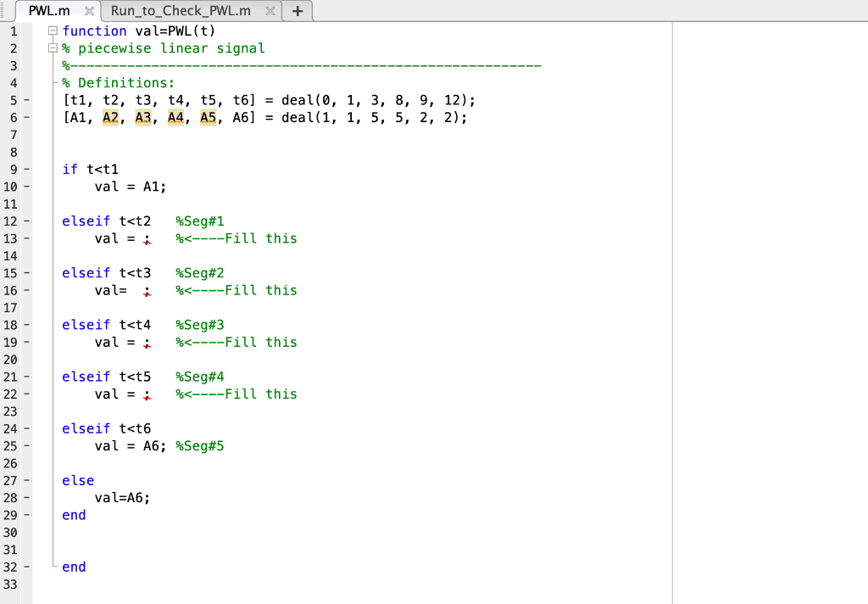The height and width of the screenshot is (604, 868).
Task: Select the PWL.m tab
Action: [51, 12]
